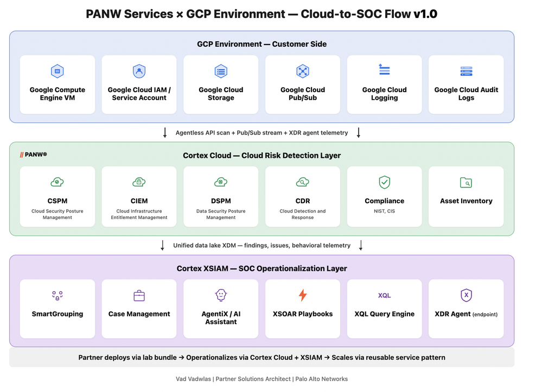Select the XSOAR Playbooks lightning bolt icon
Image resolution: width=542 pixels, height=392 pixels.
pyautogui.click(x=303, y=295)
